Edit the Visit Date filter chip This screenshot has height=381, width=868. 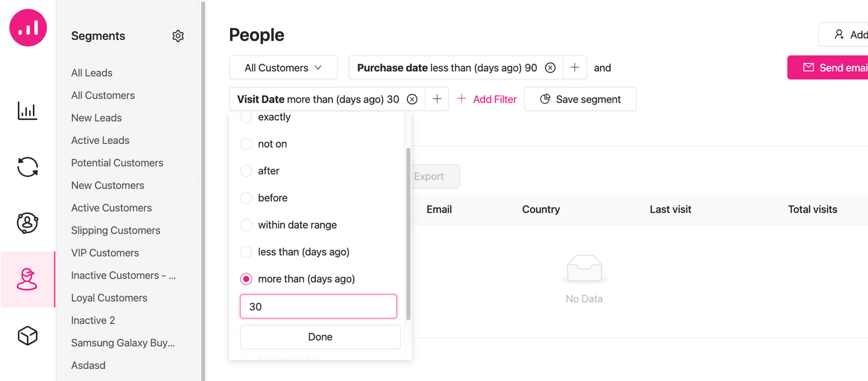point(318,99)
